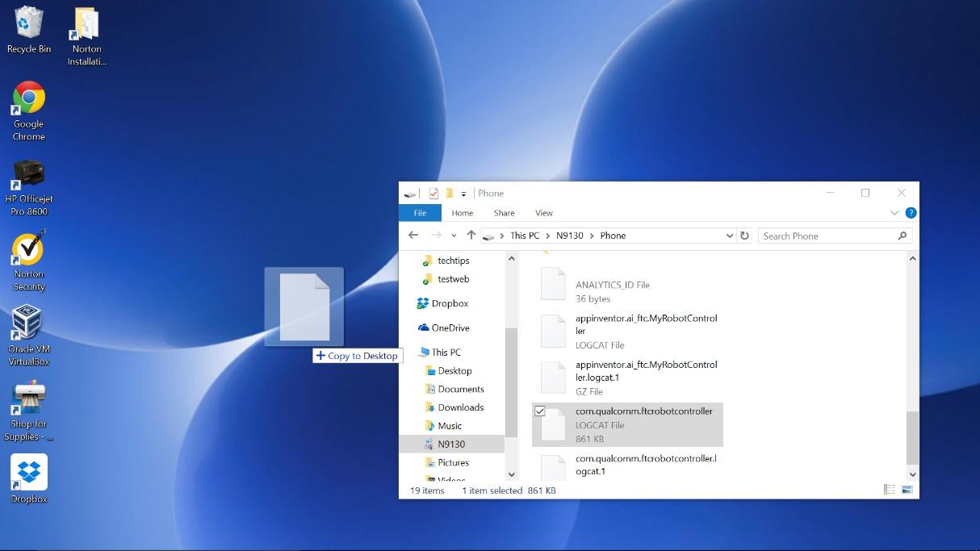Open HP Officejet Pro 8600 shortcut
This screenshot has width=980, height=551.
click(28, 187)
